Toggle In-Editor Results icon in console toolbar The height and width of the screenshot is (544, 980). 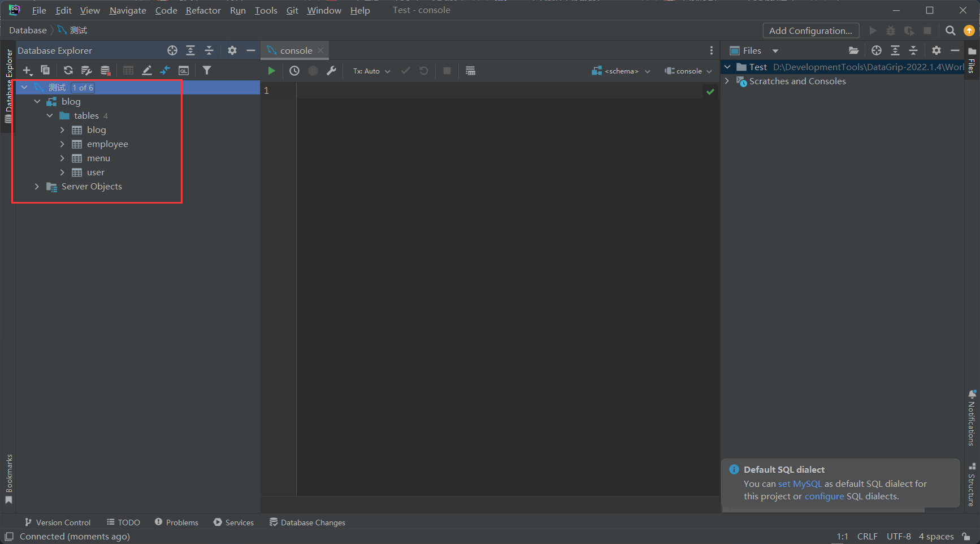pos(470,71)
